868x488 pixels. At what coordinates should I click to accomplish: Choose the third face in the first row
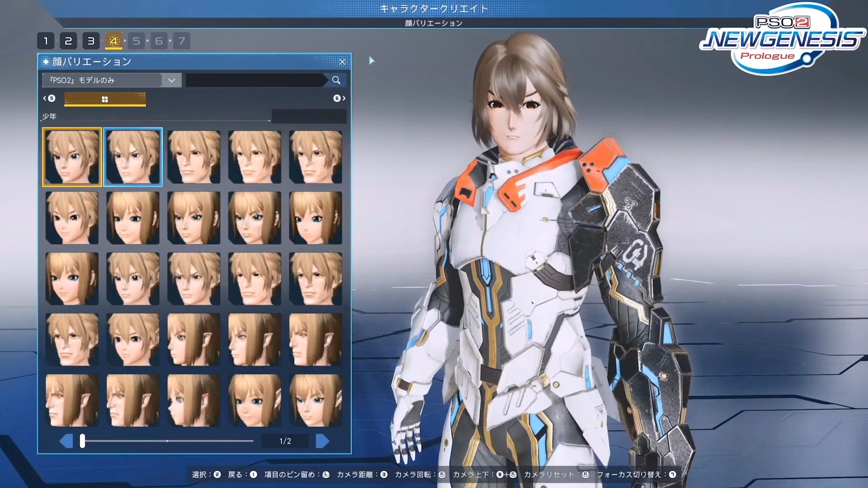pyautogui.click(x=194, y=157)
